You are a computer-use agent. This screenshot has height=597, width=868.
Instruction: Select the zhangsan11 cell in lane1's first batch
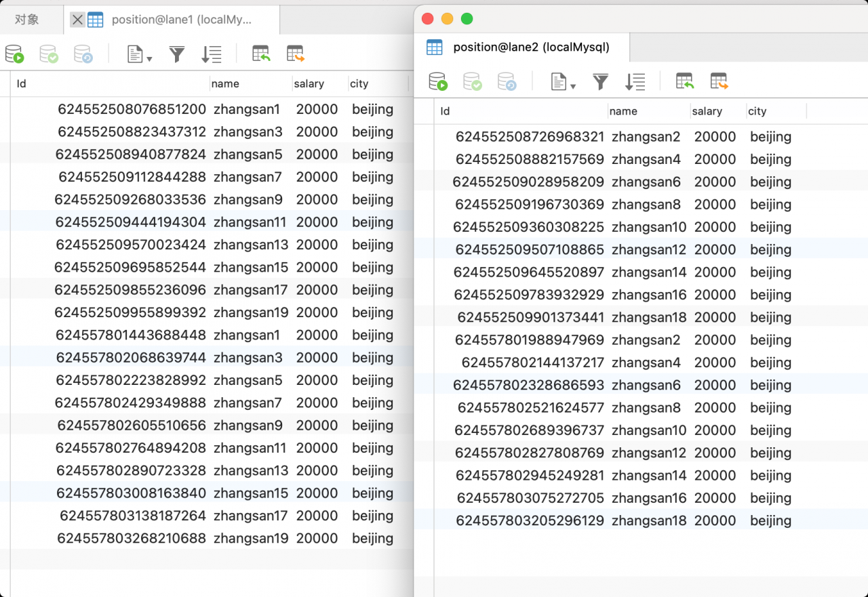click(250, 222)
